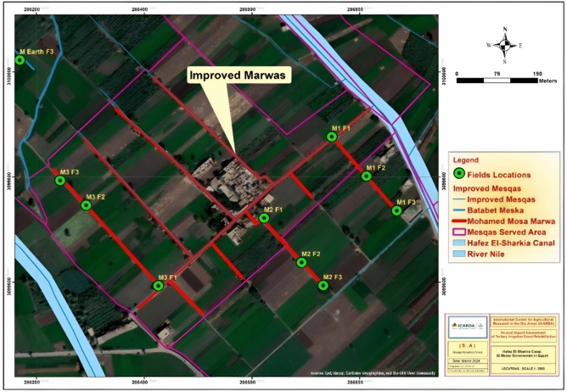
Task: Click the Hafez El-Sharkia Canal legend swatch
Action: pyautogui.click(x=459, y=243)
